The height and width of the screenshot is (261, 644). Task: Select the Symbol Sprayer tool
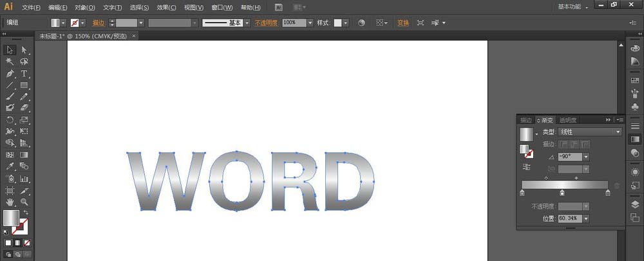click(10, 179)
